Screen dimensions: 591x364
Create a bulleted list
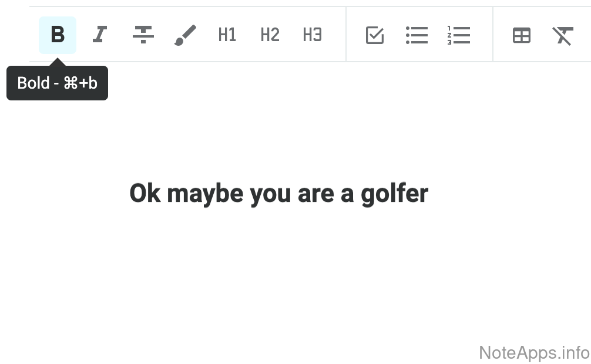tap(417, 35)
